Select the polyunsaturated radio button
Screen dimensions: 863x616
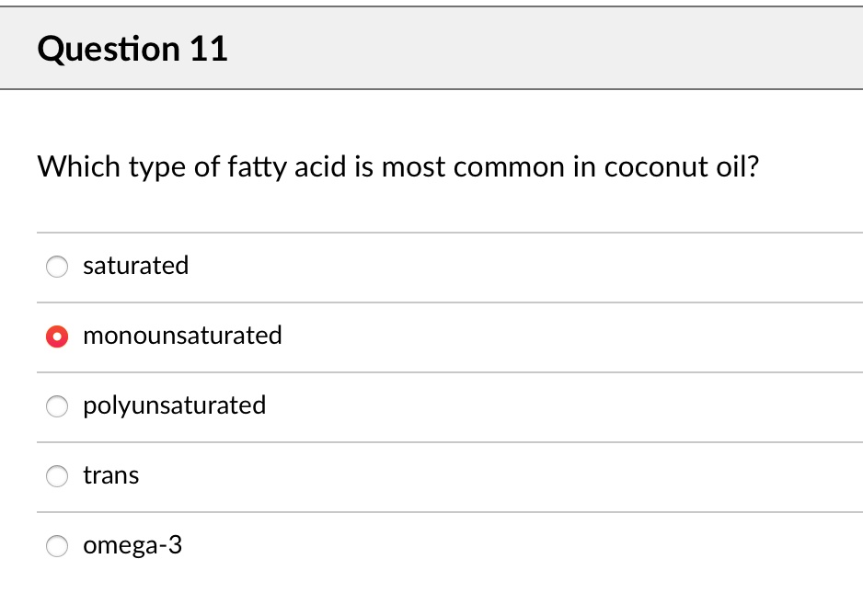[x=57, y=406]
